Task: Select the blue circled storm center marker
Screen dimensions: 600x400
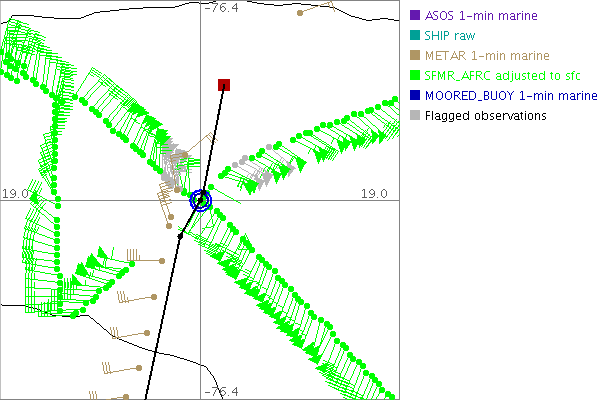Action: pyautogui.click(x=201, y=200)
